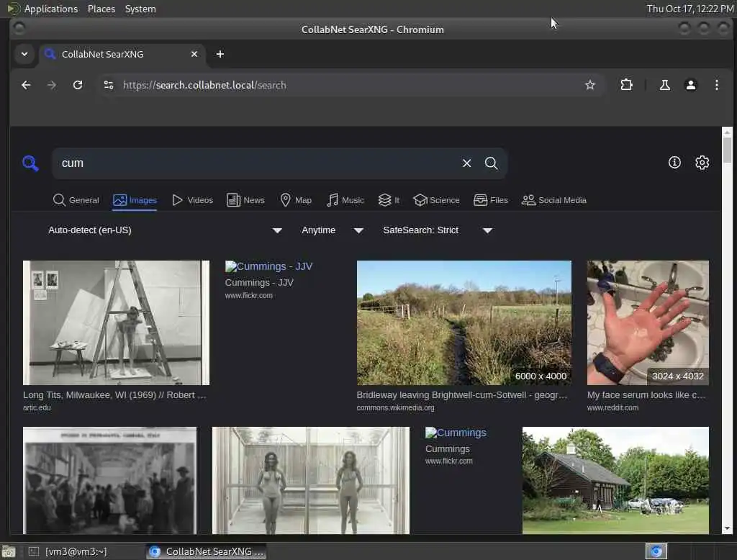The height and width of the screenshot is (560, 737).
Task: Open the System menu
Action: pos(140,9)
